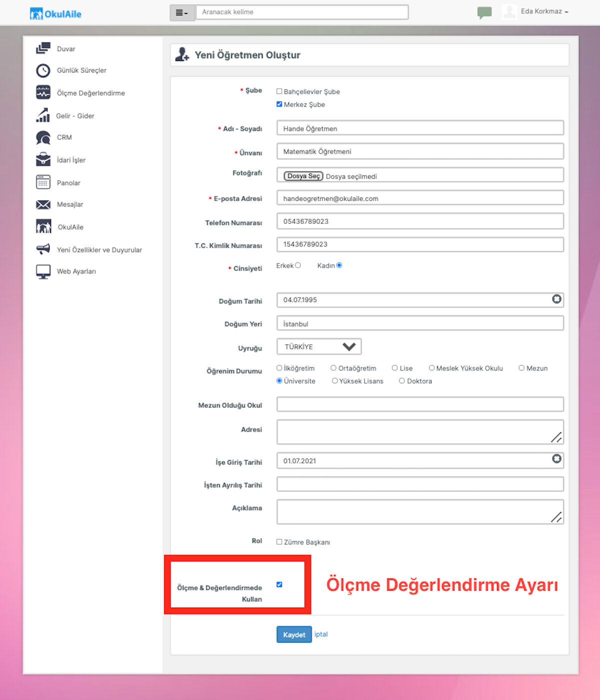Select İlköğretim education level
Viewport: 600px width, 700px height.
click(279, 368)
